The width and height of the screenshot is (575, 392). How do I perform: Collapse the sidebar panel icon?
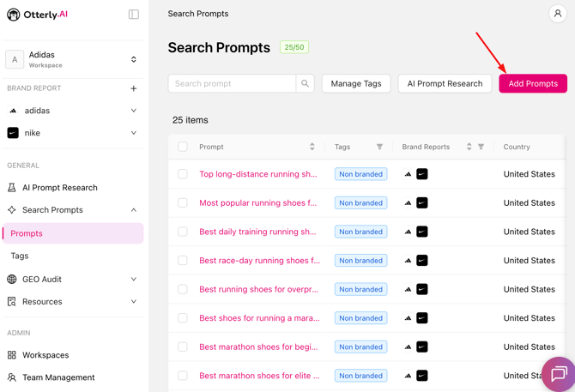tap(134, 15)
